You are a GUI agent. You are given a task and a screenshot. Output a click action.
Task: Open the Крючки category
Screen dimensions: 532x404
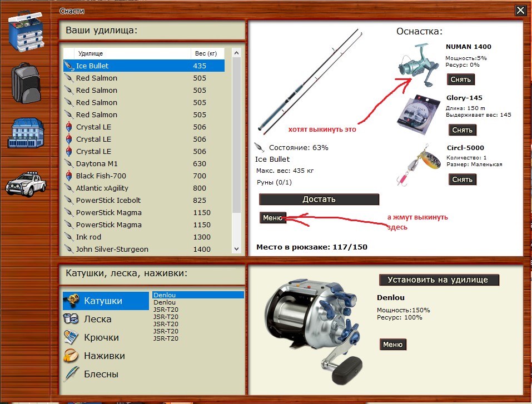click(x=101, y=337)
